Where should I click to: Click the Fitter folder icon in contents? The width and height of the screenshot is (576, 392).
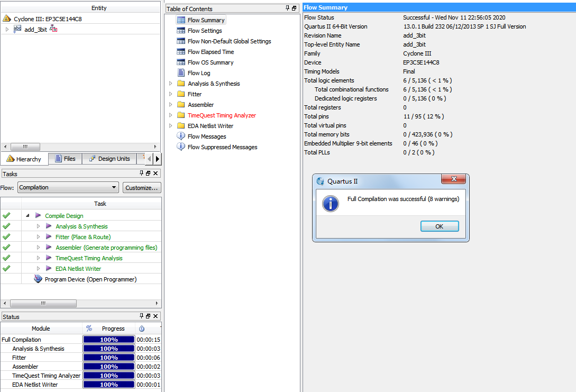point(181,94)
